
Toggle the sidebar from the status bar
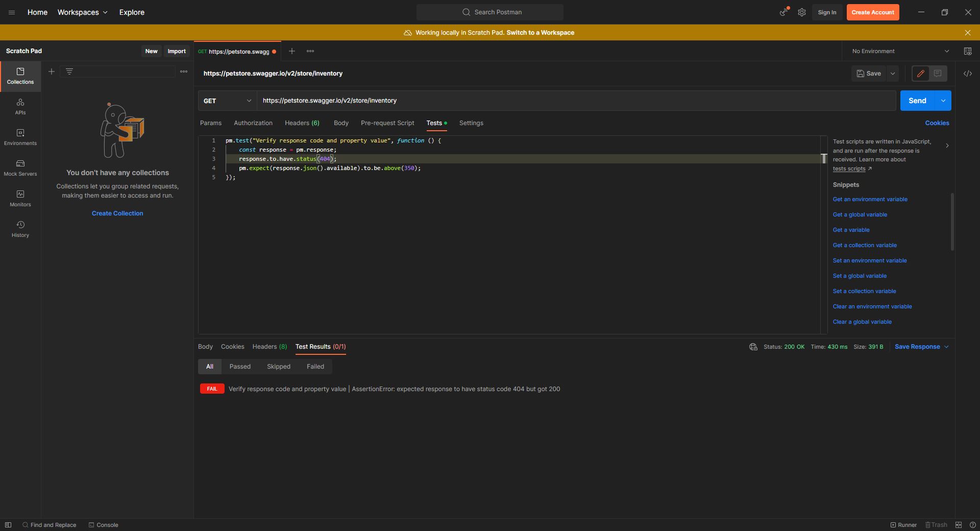(x=8, y=525)
